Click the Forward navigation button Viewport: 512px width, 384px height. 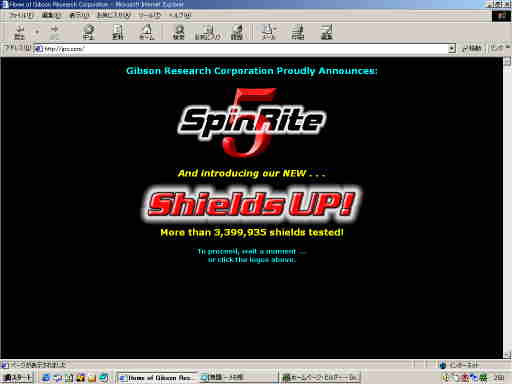click(x=54, y=33)
